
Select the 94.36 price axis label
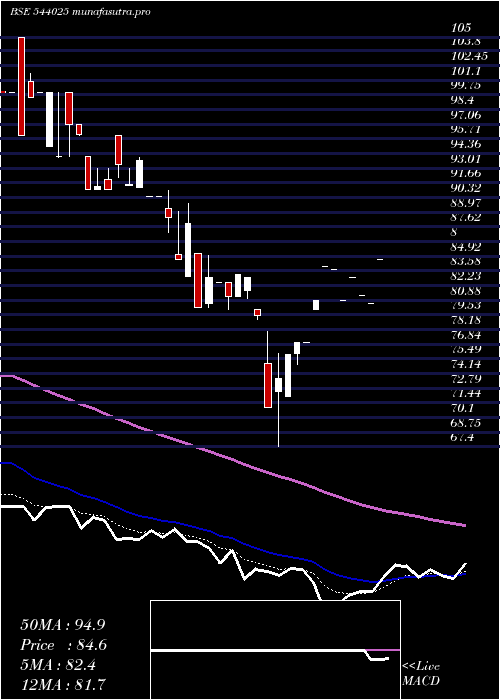[x=466, y=145]
